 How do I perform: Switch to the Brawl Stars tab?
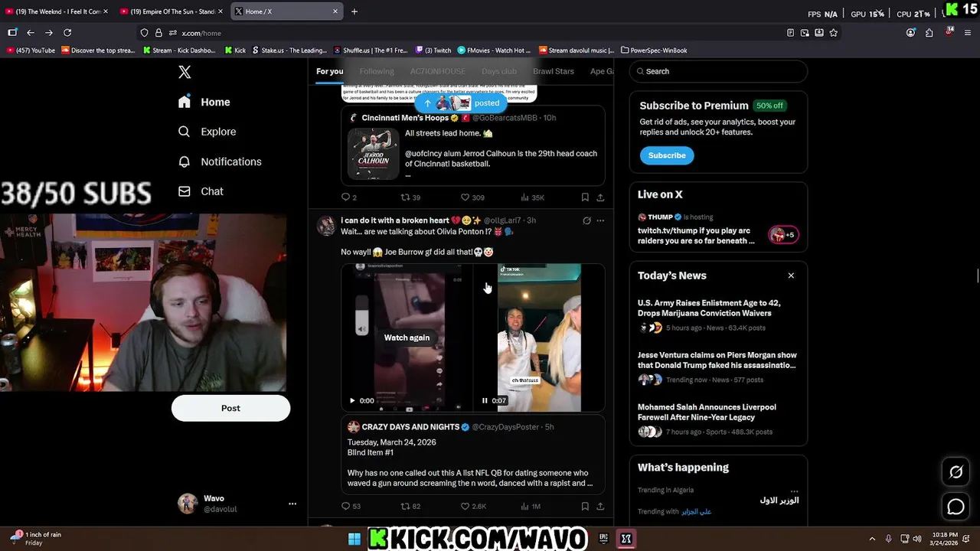point(554,71)
